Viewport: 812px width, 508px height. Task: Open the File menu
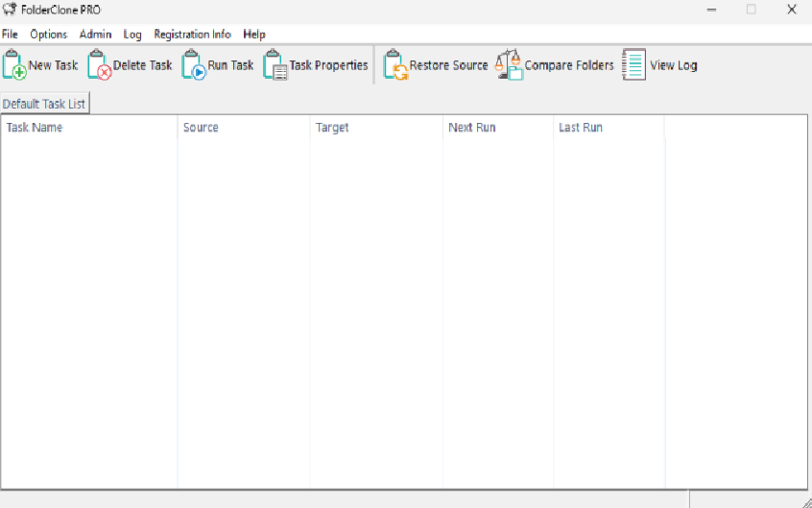(10, 35)
